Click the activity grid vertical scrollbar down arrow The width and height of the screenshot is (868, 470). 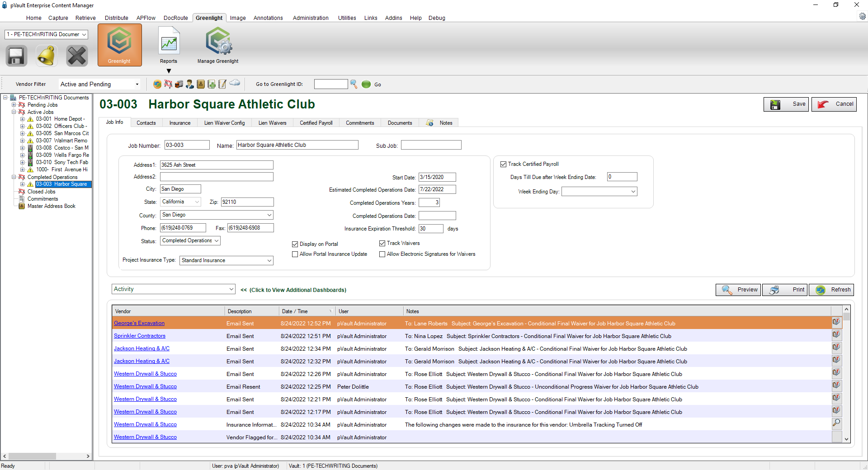[847, 439]
